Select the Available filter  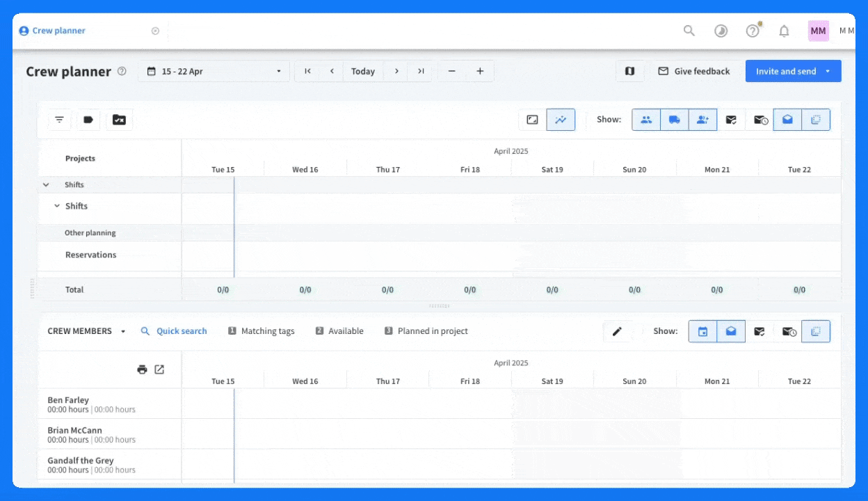coord(339,331)
